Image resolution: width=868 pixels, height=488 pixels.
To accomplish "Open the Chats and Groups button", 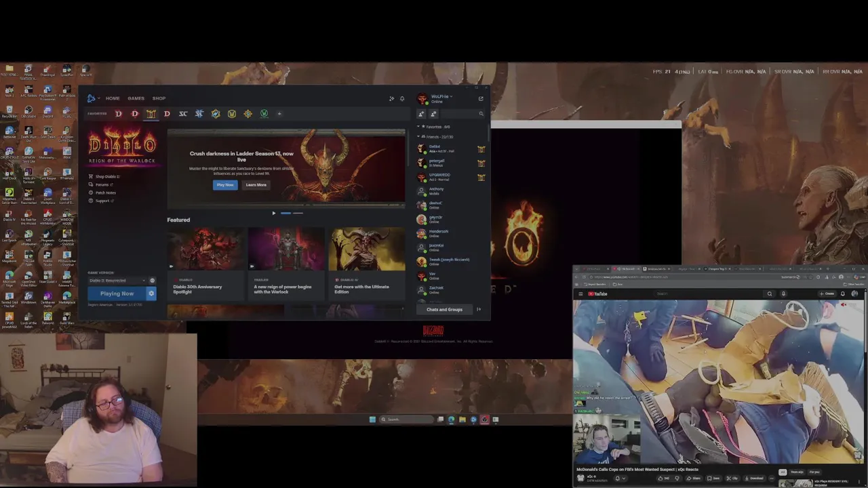I will coord(444,310).
